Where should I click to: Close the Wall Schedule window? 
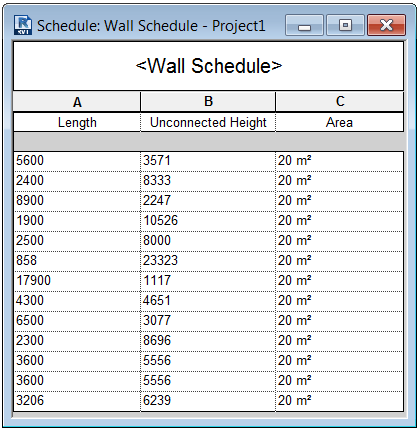[386, 25]
